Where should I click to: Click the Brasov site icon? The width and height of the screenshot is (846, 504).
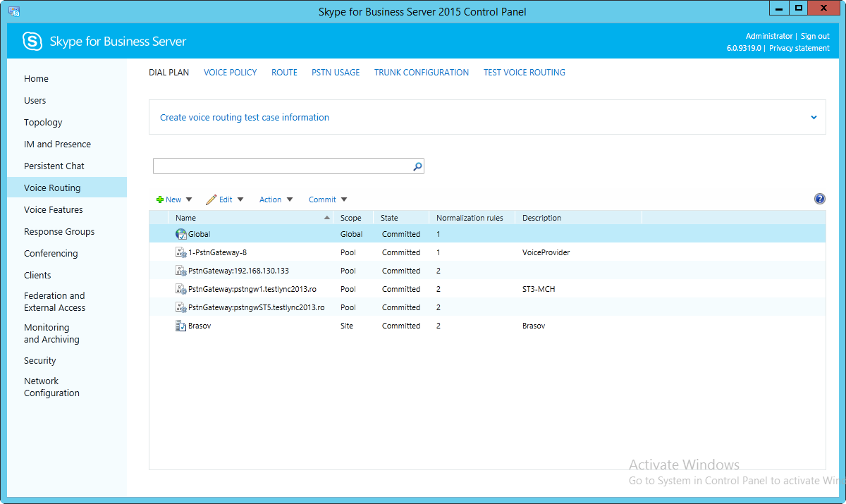pos(181,326)
